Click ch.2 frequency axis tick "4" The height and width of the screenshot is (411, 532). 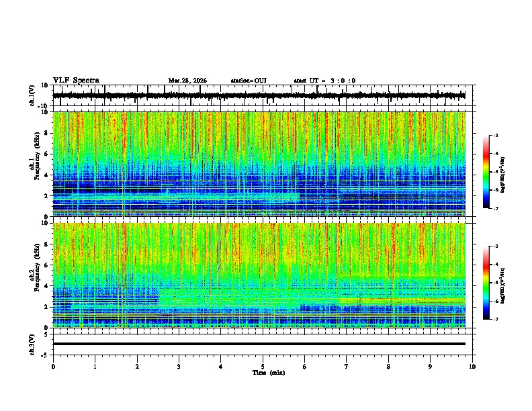pos(46,286)
